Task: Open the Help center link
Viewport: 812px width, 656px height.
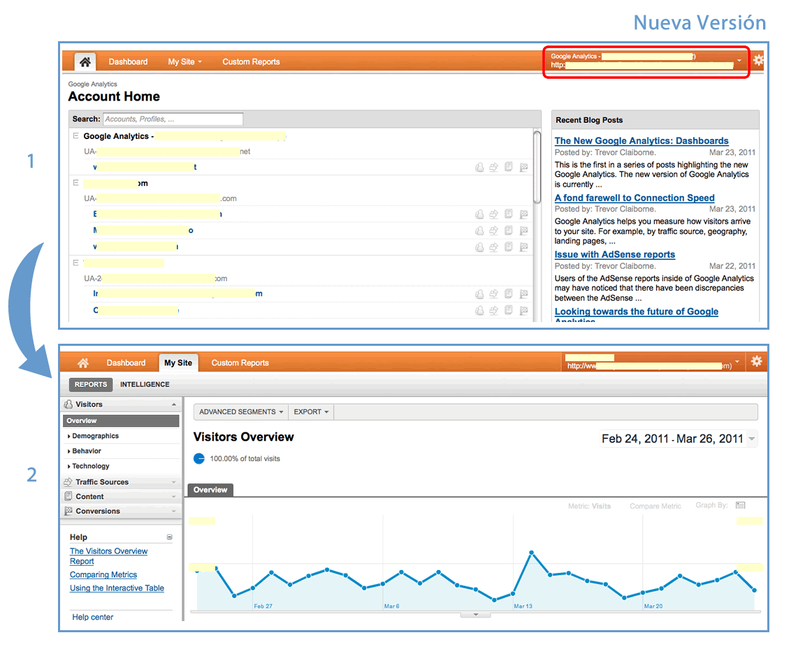Action: 93,617
